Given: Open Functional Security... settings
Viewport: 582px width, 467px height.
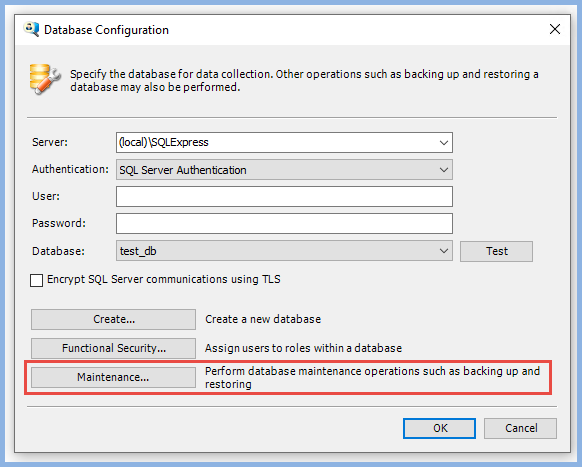Looking at the screenshot, I should click(x=113, y=348).
